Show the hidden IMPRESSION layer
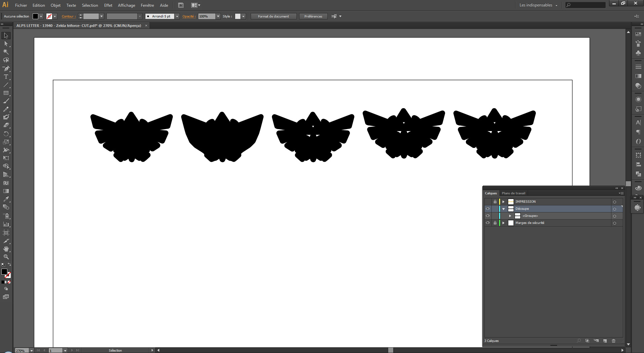This screenshot has width=644, height=353. [488, 201]
